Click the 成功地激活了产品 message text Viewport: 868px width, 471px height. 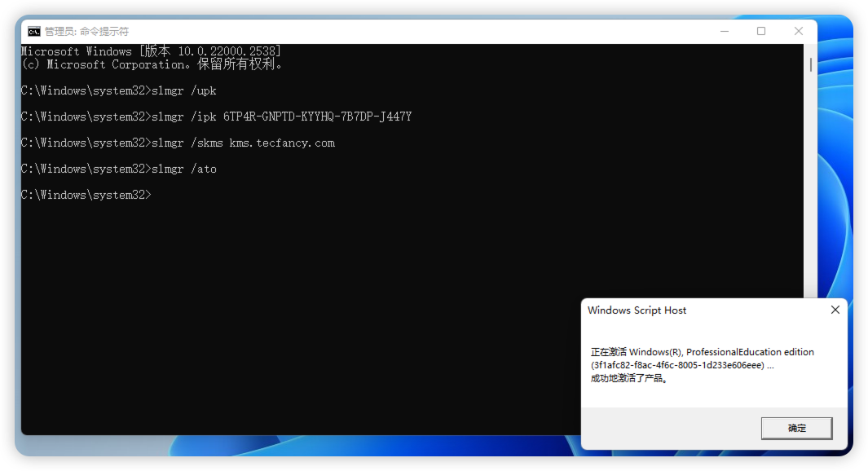[x=629, y=378]
